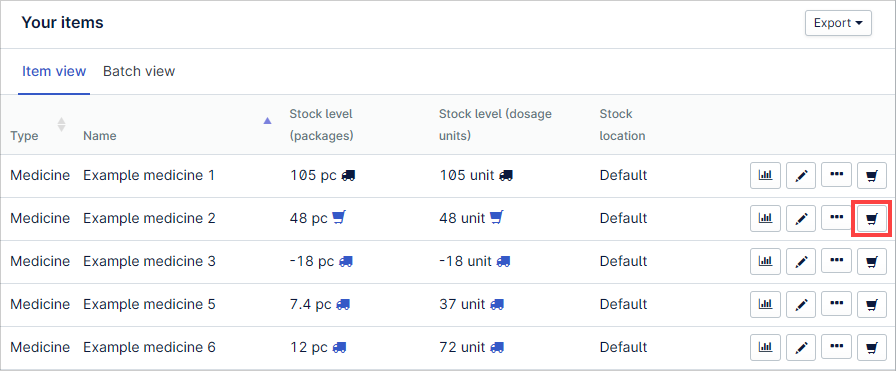The width and height of the screenshot is (896, 371).
Task: Select the Item view tab
Action: tap(54, 71)
